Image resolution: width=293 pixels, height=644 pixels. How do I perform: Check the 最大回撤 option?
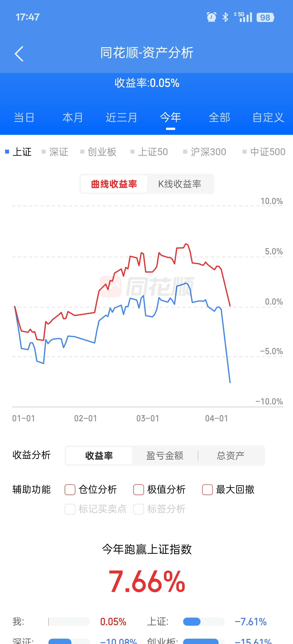[207, 489]
